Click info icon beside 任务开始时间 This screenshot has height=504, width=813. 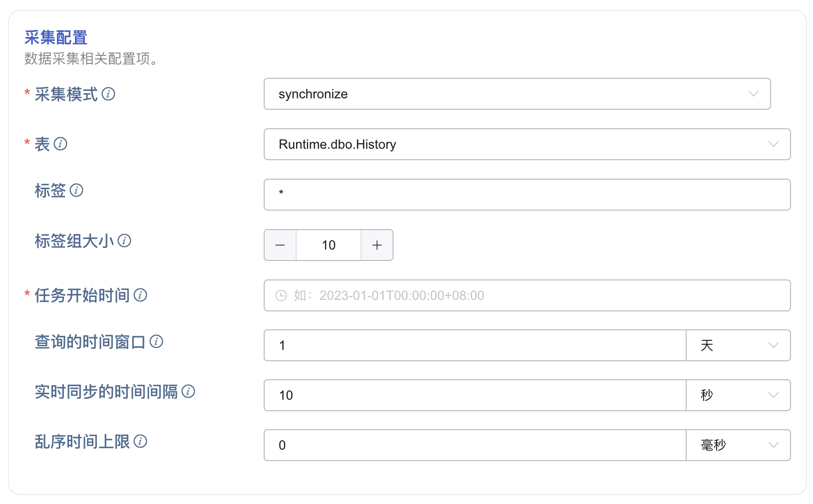[x=140, y=295]
